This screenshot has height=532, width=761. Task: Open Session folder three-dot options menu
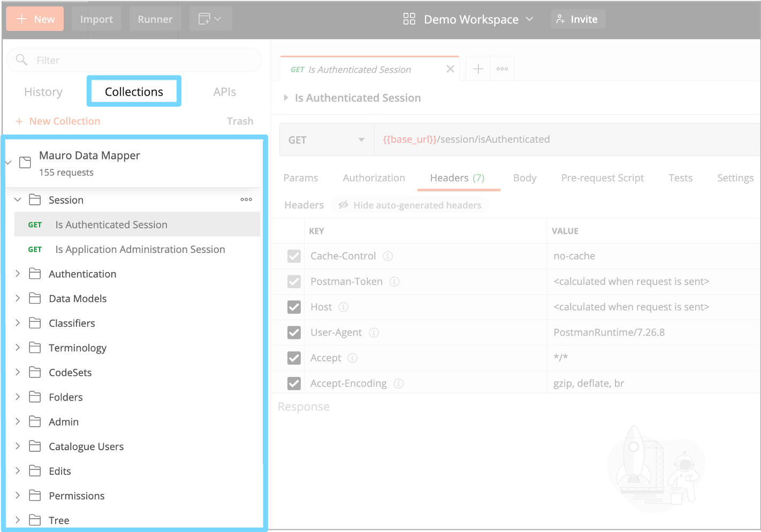click(x=246, y=199)
